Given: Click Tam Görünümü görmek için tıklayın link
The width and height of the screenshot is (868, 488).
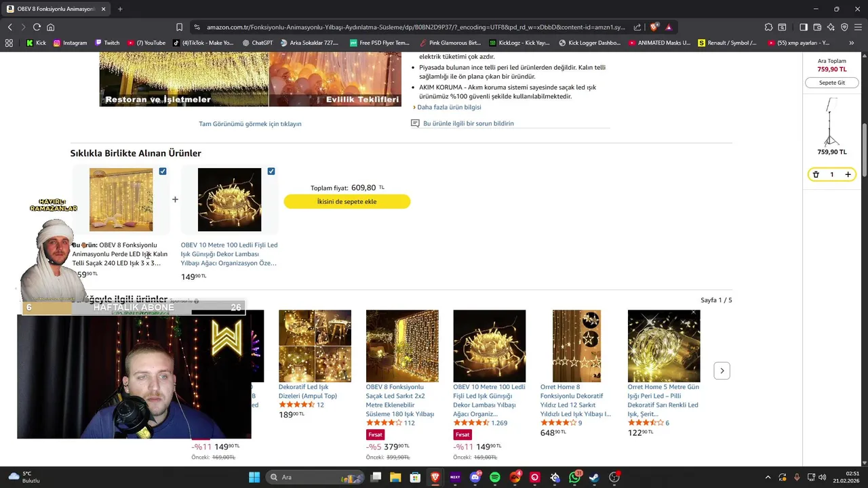Looking at the screenshot, I should [x=250, y=124].
